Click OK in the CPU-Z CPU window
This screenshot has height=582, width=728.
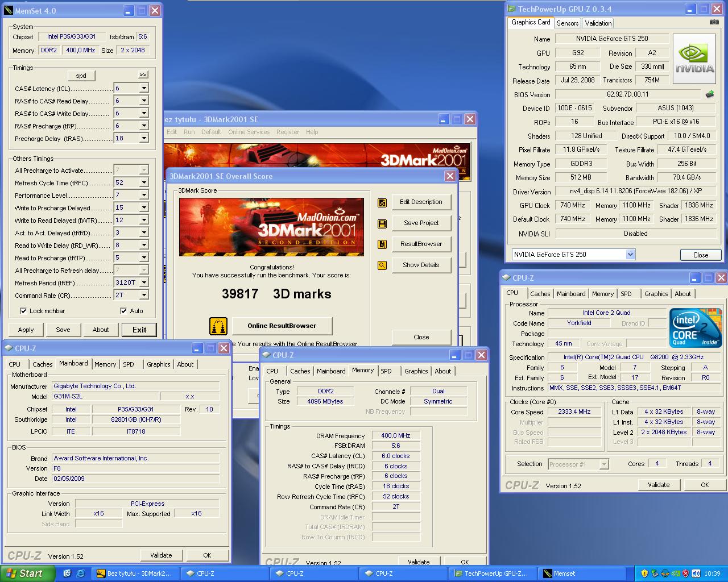click(705, 485)
